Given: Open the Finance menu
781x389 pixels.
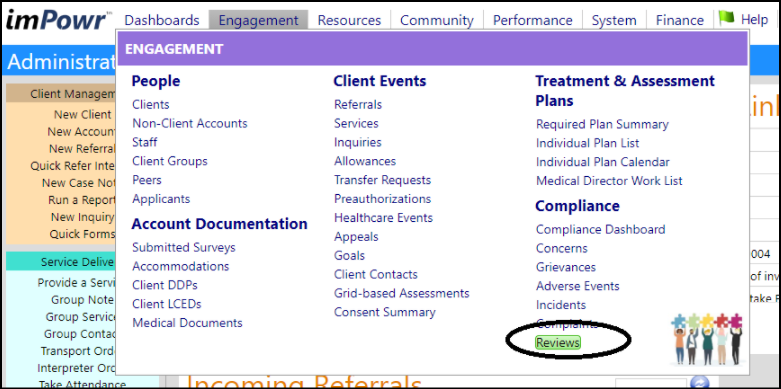Looking at the screenshot, I should [679, 20].
